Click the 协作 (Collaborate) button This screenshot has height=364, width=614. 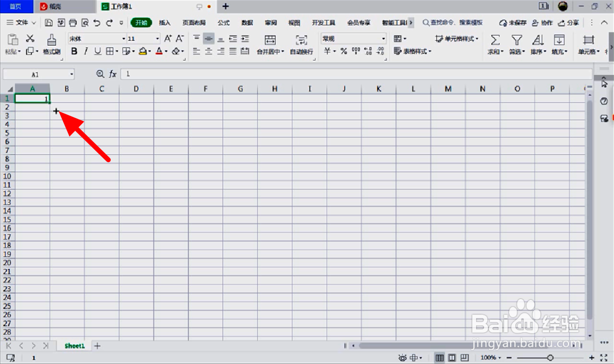542,23
